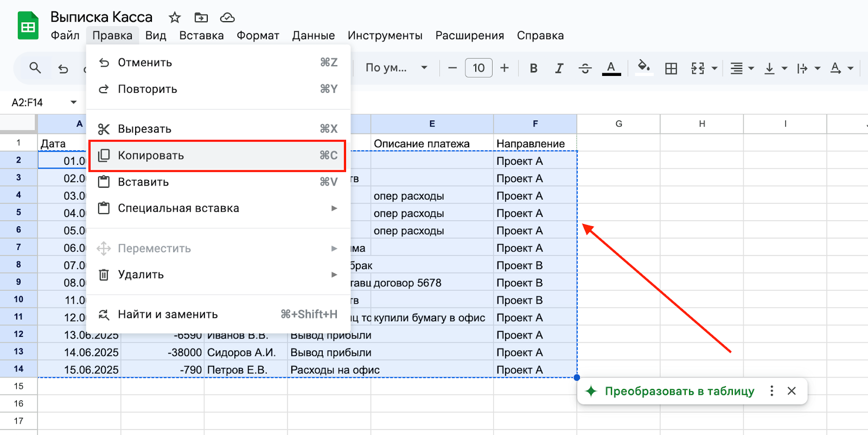Toggle italic formatting
The image size is (868, 435).
pyautogui.click(x=559, y=68)
